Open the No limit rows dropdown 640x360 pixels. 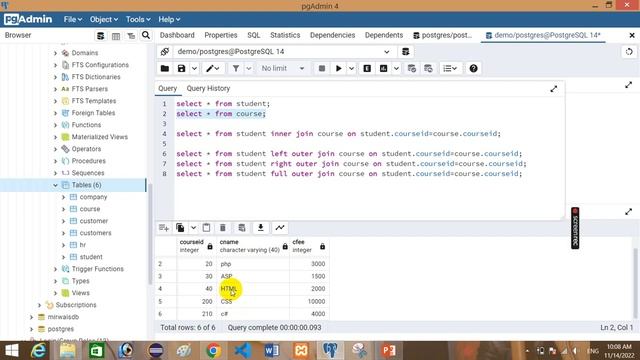282,69
